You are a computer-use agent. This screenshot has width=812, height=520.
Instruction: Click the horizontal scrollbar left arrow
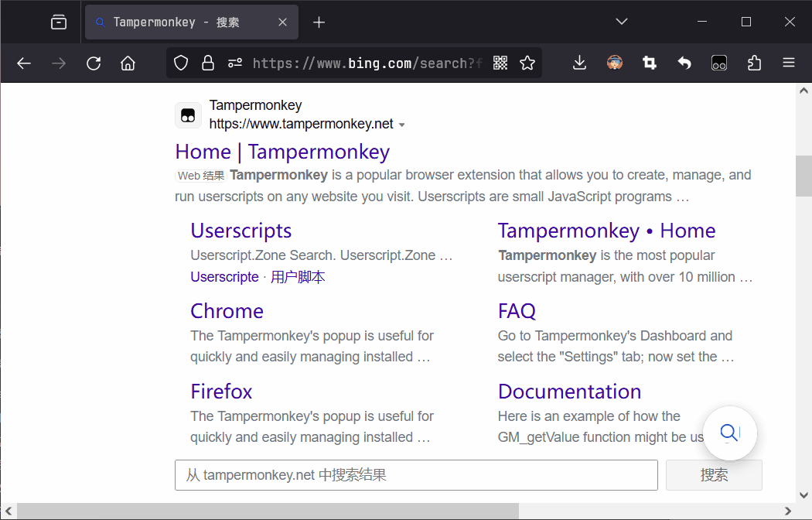click(9, 511)
